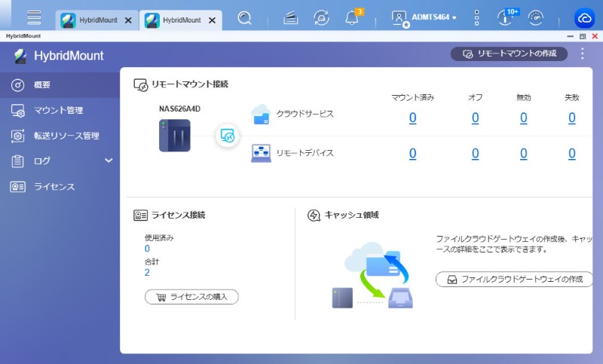Click the リモートマウントの作成 button

tap(509, 54)
